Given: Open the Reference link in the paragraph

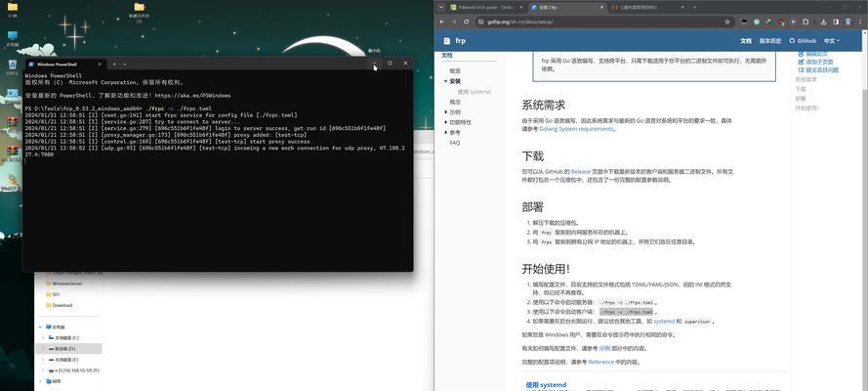Looking at the screenshot, I should 600,362.
